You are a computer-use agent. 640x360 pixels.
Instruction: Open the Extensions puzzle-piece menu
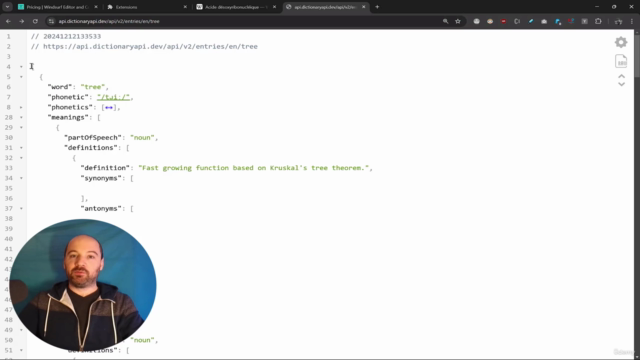pyautogui.click(x=598, y=21)
